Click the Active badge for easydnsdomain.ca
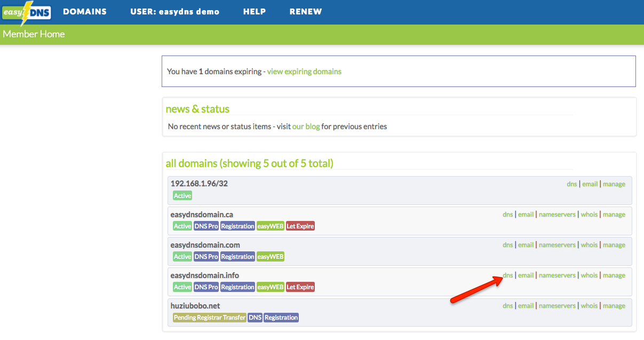The width and height of the screenshot is (644, 340). tap(182, 226)
